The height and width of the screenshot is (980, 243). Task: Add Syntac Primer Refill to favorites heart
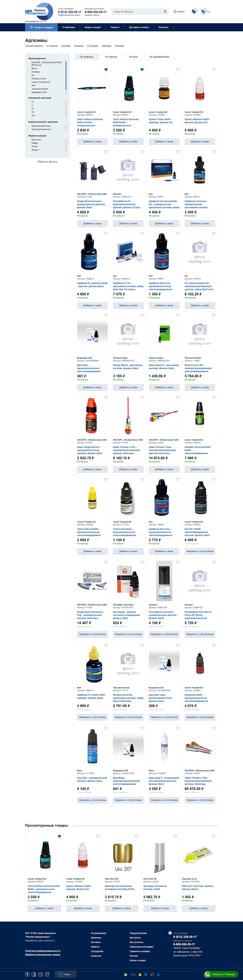coord(178,70)
